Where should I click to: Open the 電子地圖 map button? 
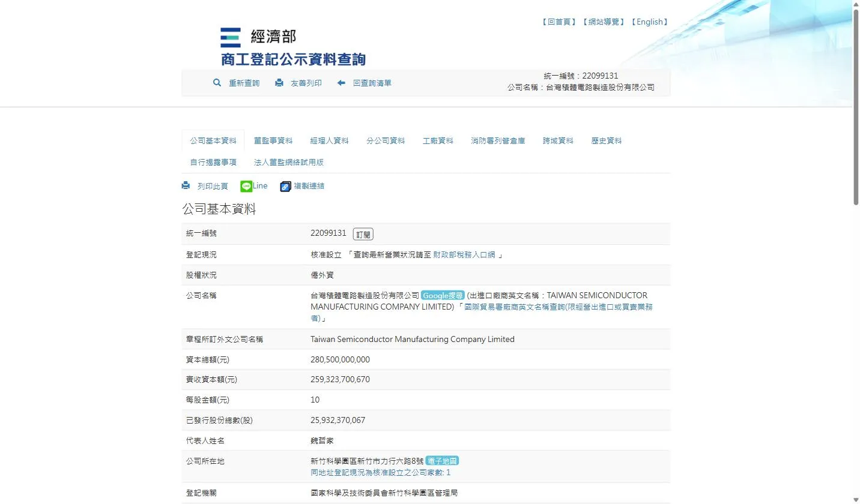[x=442, y=461]
